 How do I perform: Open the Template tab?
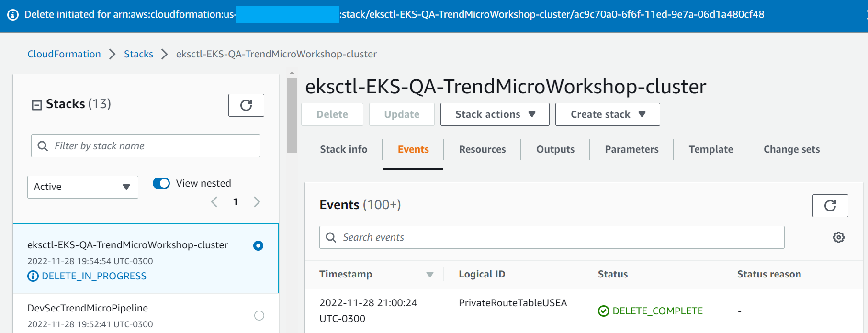click(x=711, y=149)
